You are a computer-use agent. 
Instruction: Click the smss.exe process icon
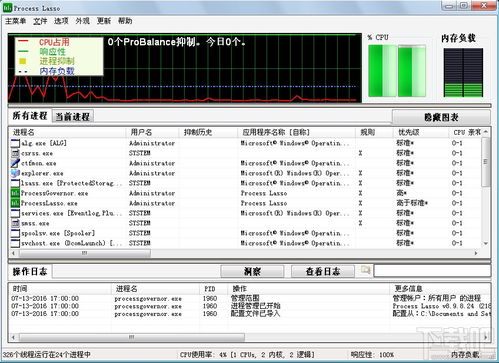point(15,223)
